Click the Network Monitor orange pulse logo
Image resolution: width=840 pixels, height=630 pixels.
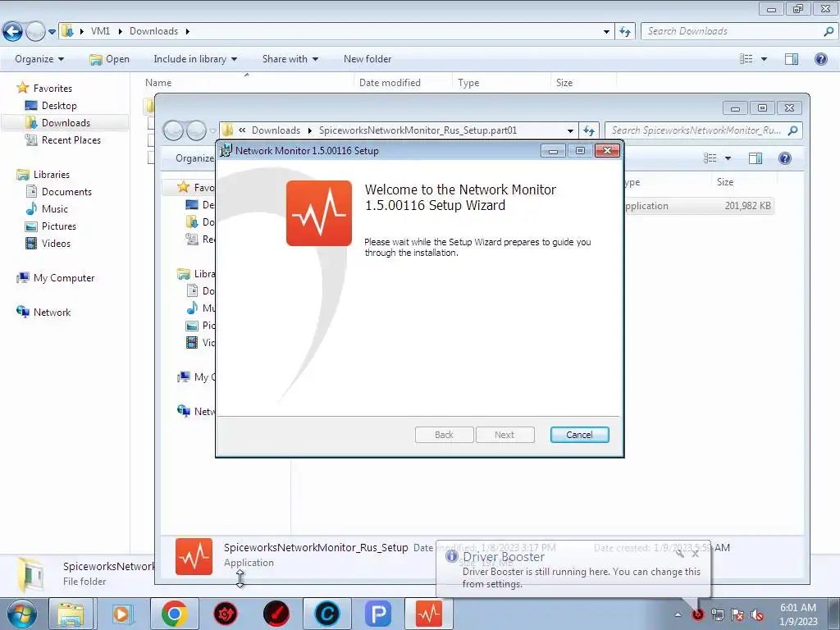click(319, 213)
